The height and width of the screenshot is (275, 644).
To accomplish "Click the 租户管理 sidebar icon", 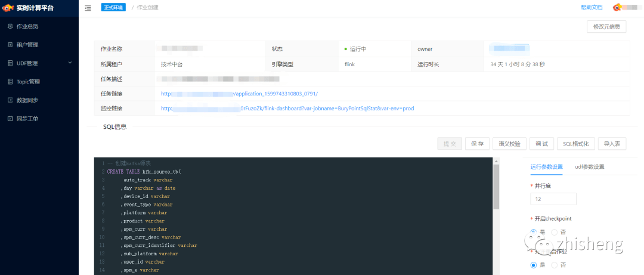I will tap(10, 45).
